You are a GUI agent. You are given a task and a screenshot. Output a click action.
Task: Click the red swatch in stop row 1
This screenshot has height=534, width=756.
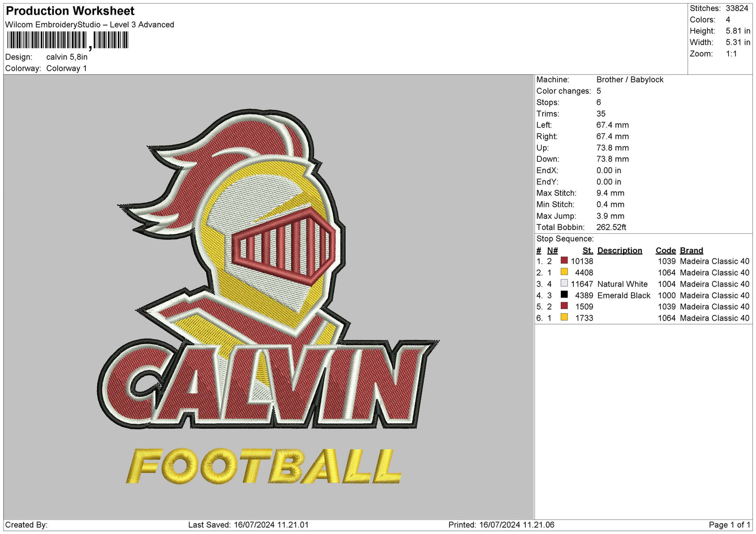(564, 260)
